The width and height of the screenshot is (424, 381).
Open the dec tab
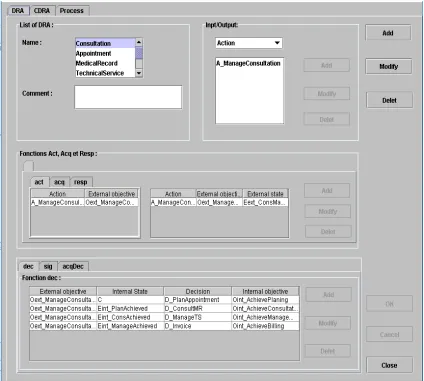point(29,266)
